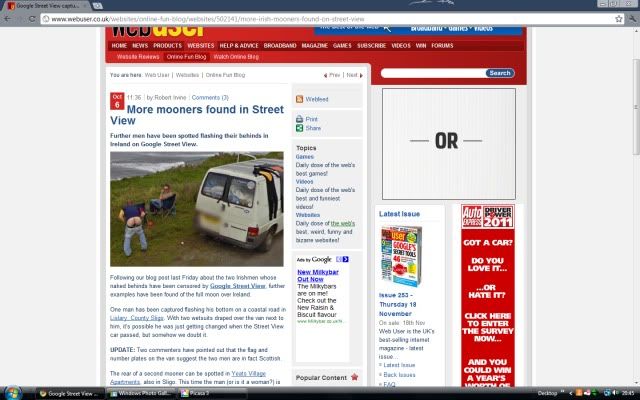640x400 pixels.
Task: Open the NEWS menu item
Action: point(140,45)
